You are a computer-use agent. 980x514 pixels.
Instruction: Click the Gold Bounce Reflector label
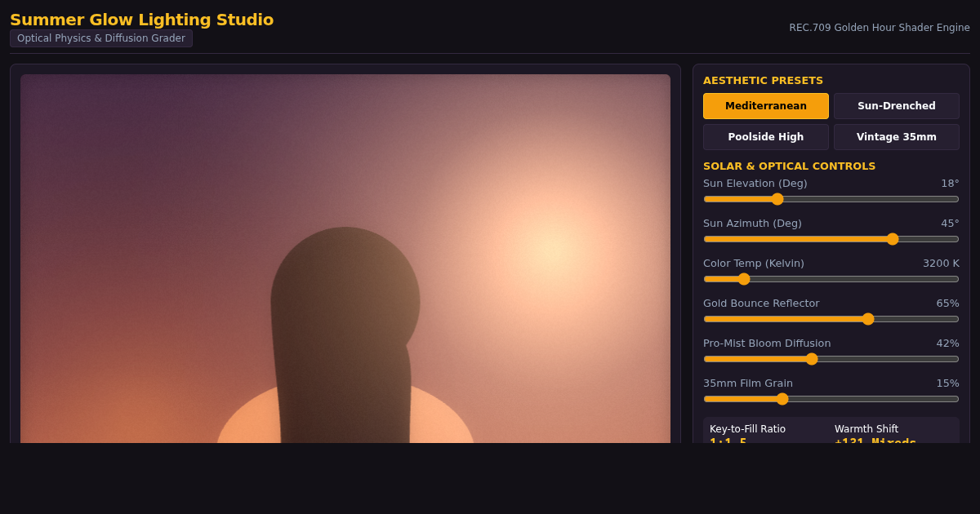[761, 304]
